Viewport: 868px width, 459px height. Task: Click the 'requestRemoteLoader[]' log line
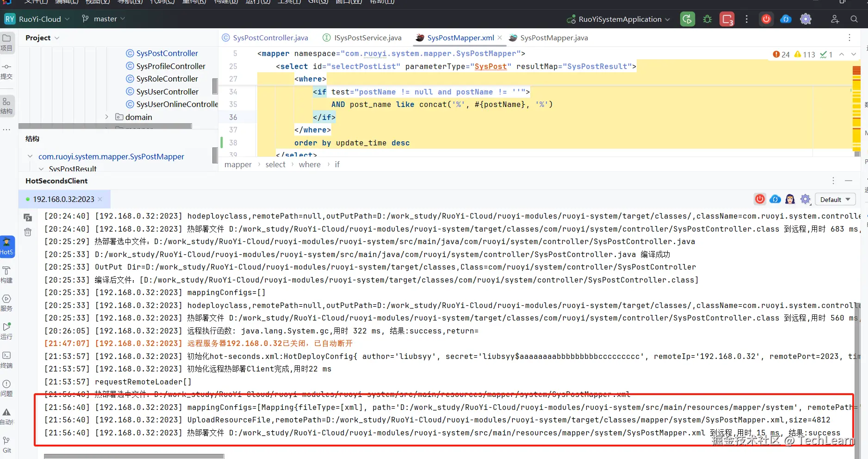pyautogui.click(x=118, y=382)
